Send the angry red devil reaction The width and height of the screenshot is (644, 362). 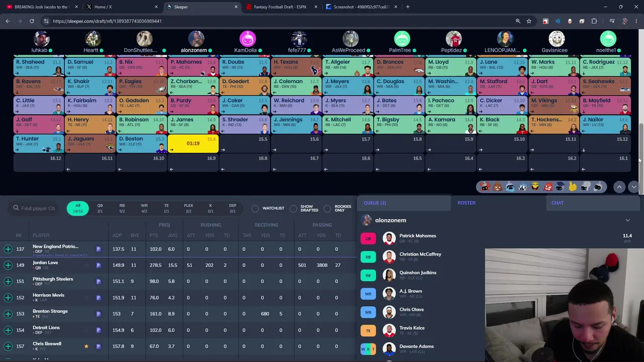click(547, 187)
